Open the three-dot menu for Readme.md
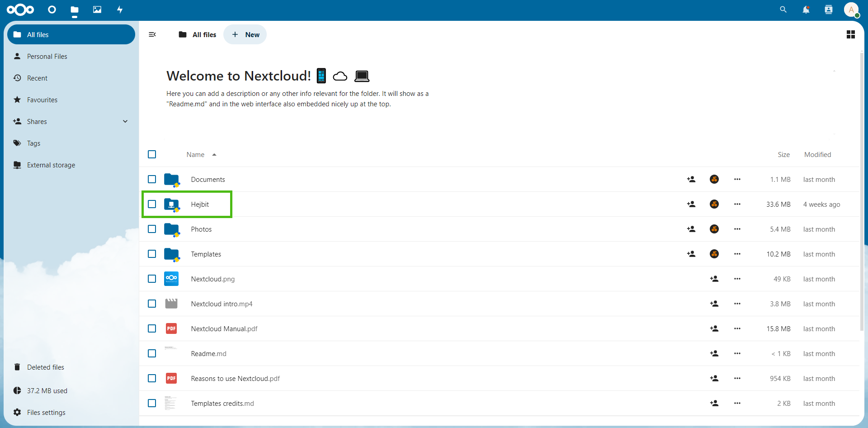868x428 pixels. pyautogui.click(x=737, y=353)
